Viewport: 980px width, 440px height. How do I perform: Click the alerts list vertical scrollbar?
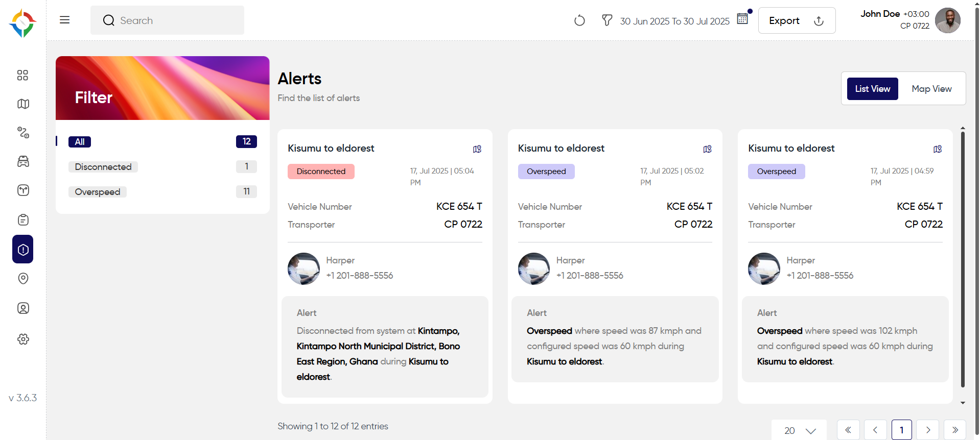coord(963,260)
